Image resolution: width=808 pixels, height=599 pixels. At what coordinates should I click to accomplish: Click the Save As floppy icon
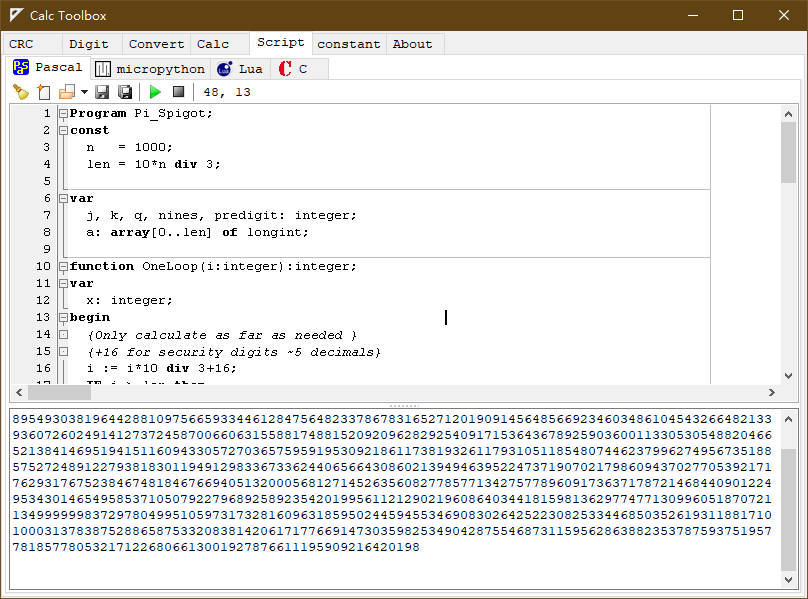pos(125,92)
